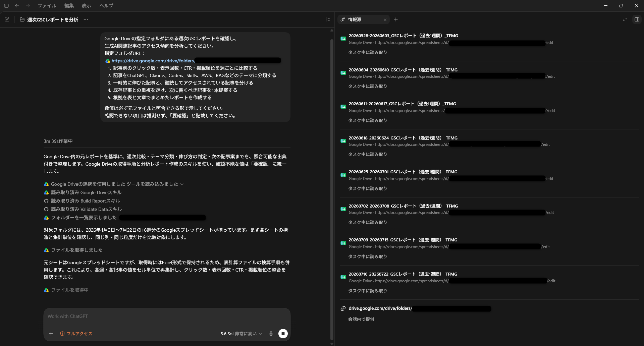Click the 会話内で提供 label
Screen dimensions: 644x346
coord(361,320)
